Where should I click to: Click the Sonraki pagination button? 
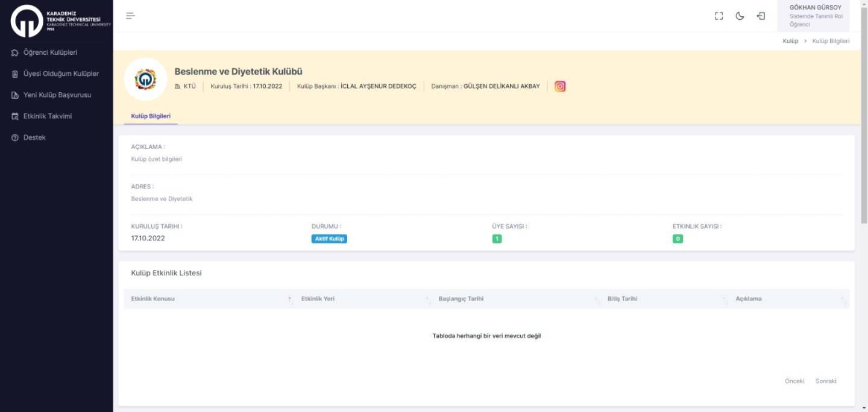pos(826,381)
